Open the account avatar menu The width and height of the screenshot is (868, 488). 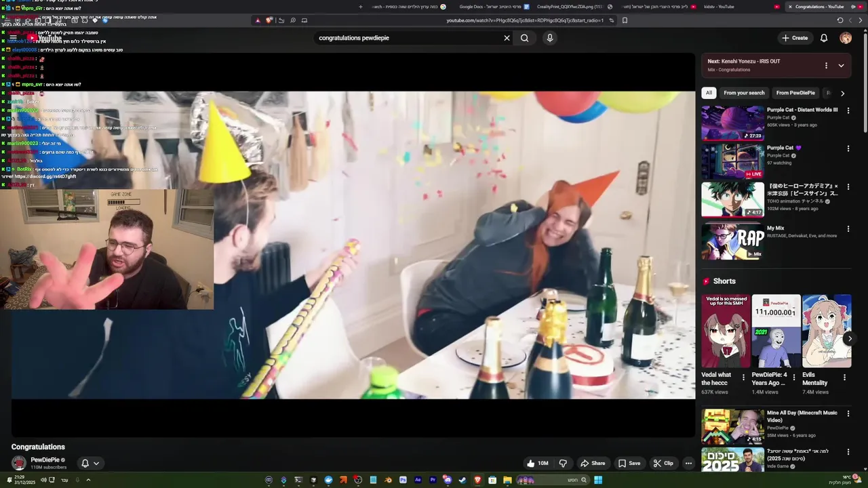click(846, 38)
